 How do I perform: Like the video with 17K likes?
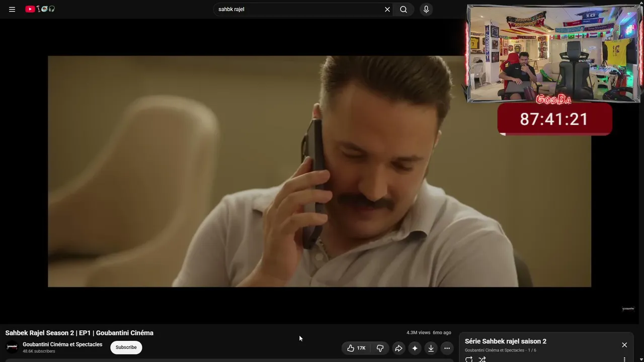(356, 348)
